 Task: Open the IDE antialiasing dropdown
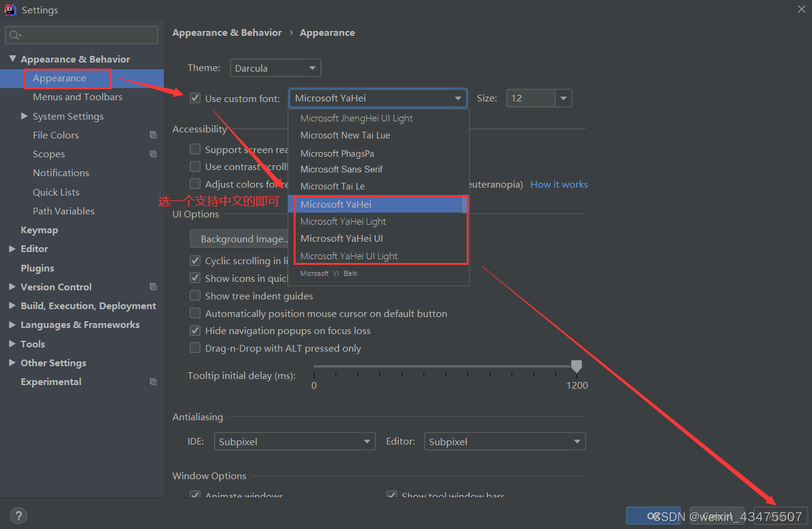(x=294, y=442)
